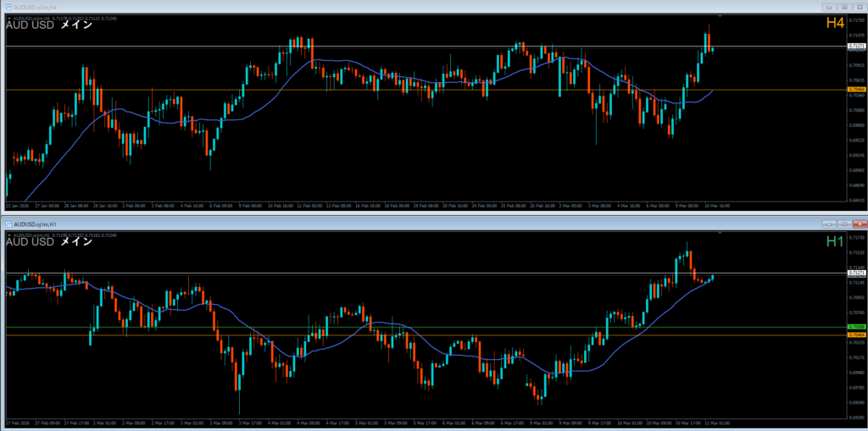Viewport: 868px width, 431px height.
Task: Click the chart icon in the H4 title bar
Action: (x=8, y=7)
